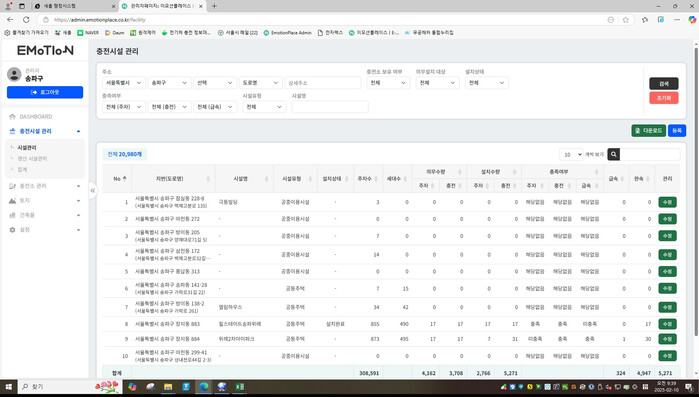Sort by 지번(도로명) column sort arrows
Screen dimensions: 699x397
[208, 179]
